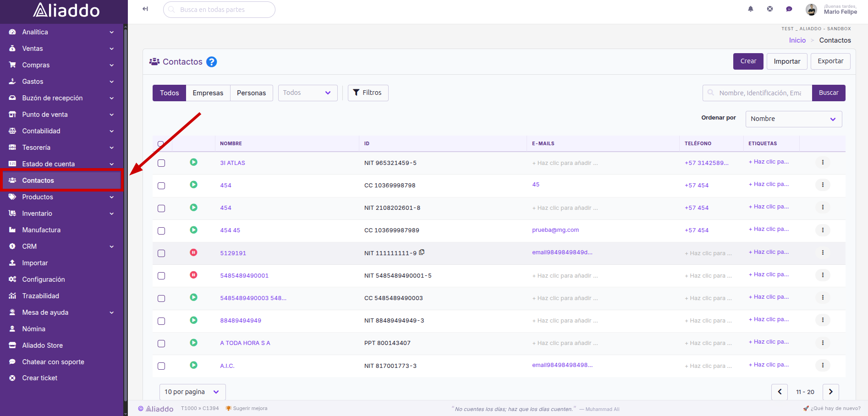Viewport: 868px width, 416px height.
Task: Open the chat bubble icon in the header
Action: tap(789, 9)
